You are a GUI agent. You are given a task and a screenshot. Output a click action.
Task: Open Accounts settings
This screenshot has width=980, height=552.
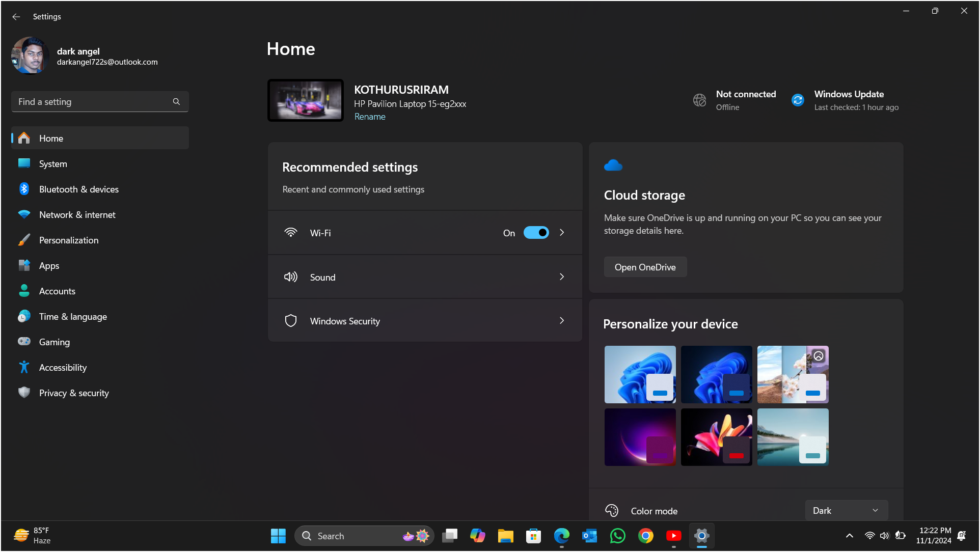(x=57, y=291)
